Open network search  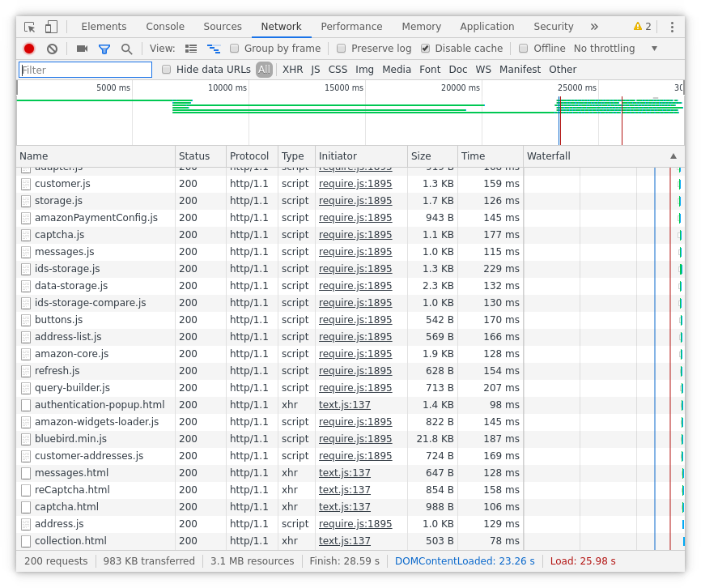point(126,48)
